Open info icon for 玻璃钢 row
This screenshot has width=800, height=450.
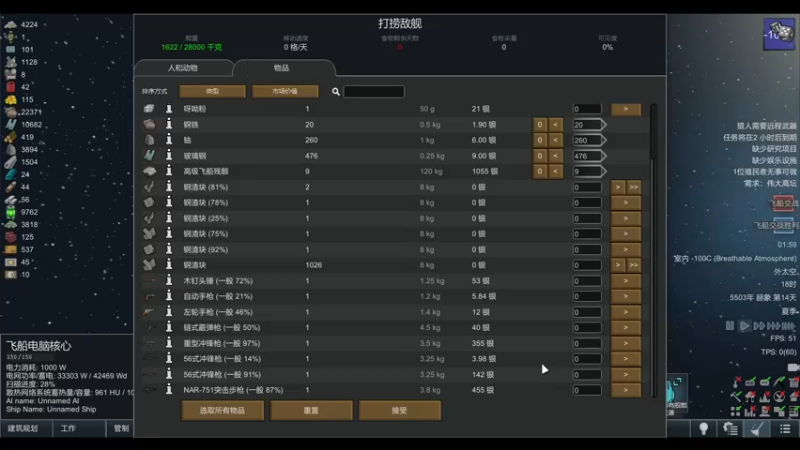click(169, 156)
